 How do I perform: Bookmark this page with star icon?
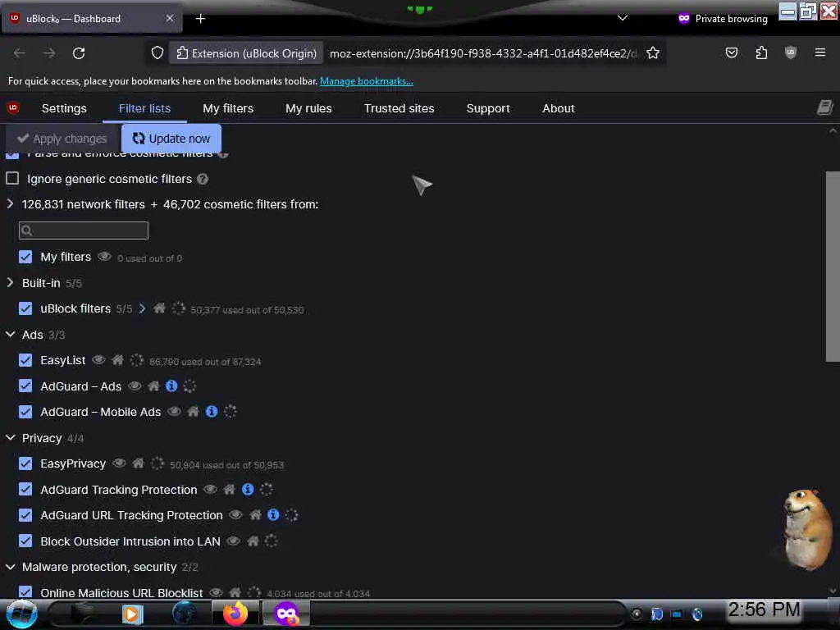(652, 53)
